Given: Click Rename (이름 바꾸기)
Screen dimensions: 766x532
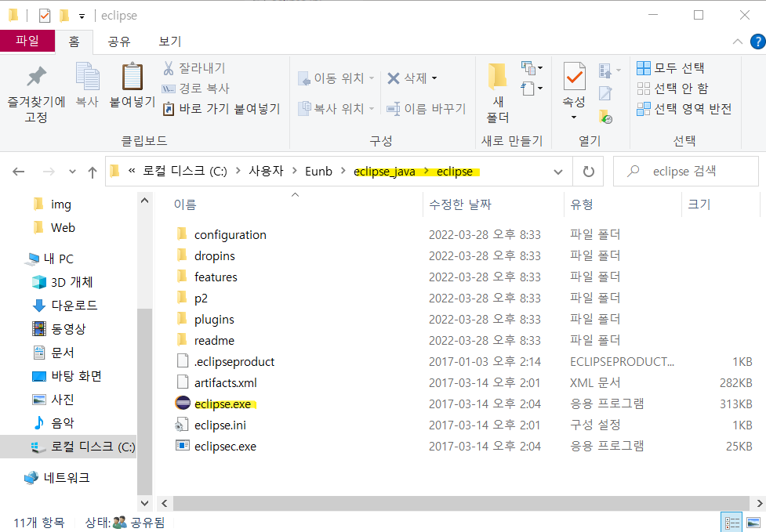Looking at the screenshot, I should [426, 108].
